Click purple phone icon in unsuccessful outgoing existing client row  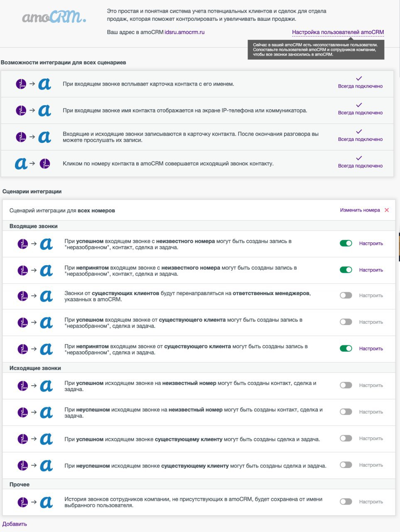click(23, 466)
